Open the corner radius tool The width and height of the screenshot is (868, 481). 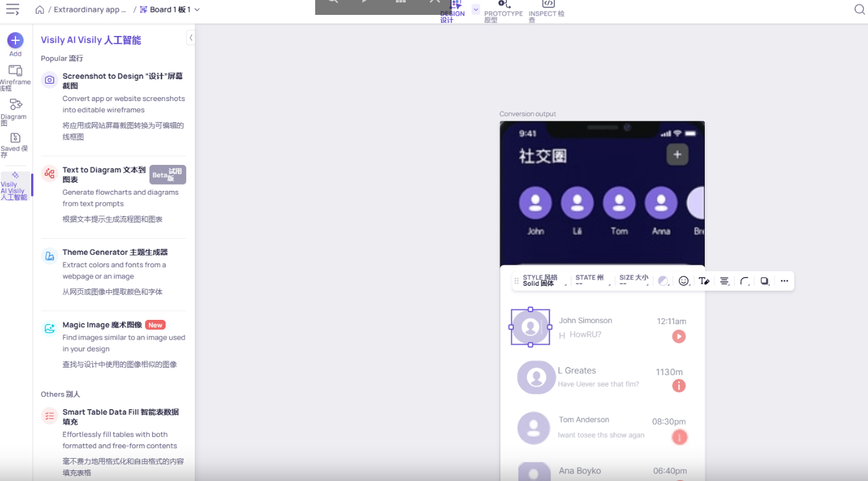click(745, 281)
